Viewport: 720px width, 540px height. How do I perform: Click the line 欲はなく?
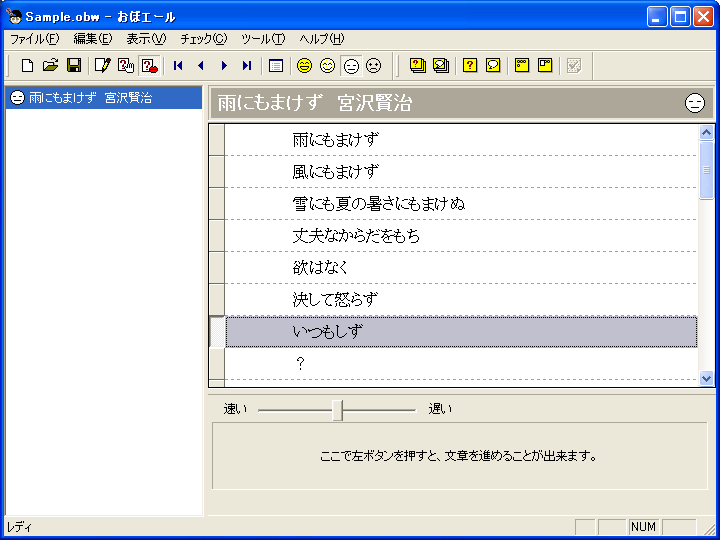coord(461,267)
